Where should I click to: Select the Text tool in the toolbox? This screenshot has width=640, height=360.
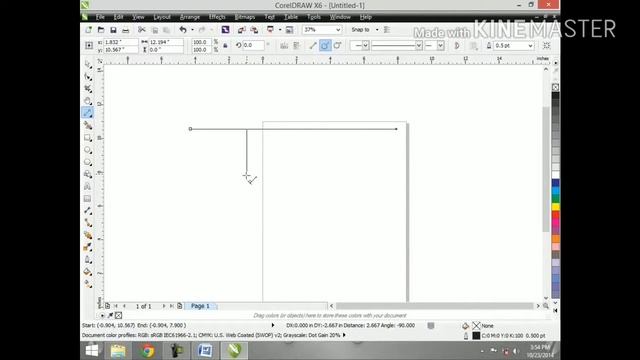88,186
